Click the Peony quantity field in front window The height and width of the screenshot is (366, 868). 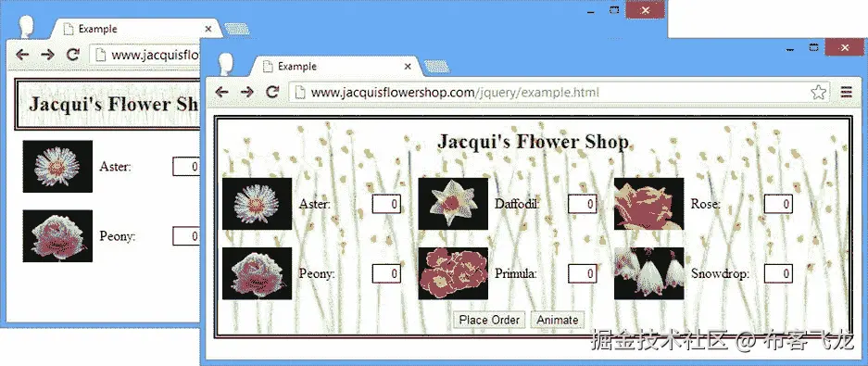click(x=386, y=273)
